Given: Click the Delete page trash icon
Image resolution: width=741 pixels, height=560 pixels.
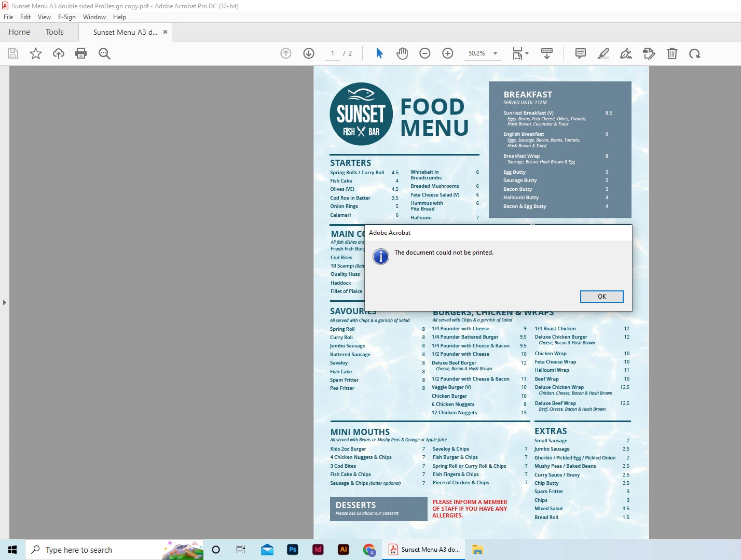Looking at the screenshot, I should pos(672,53).
